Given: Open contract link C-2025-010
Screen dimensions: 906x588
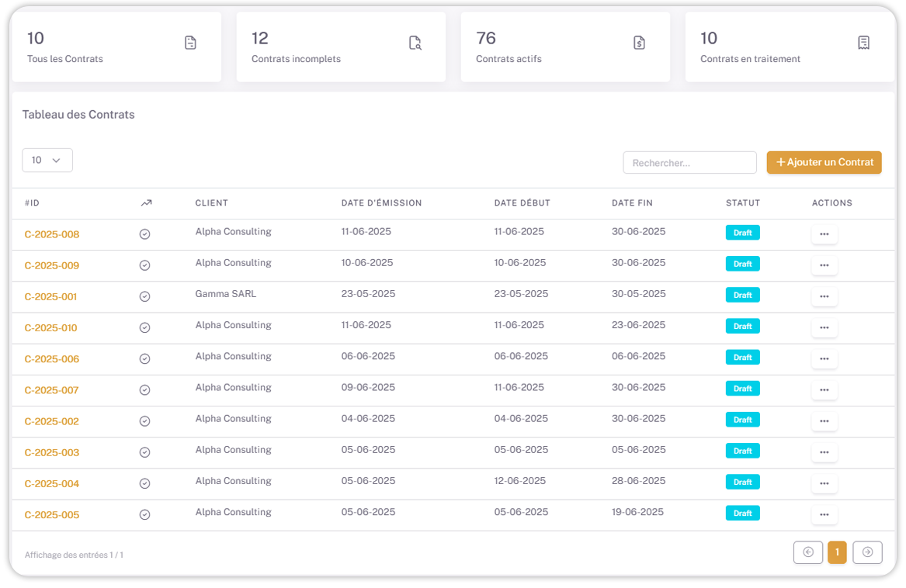Looking at the screenshot, I should (x=50, y=328).
